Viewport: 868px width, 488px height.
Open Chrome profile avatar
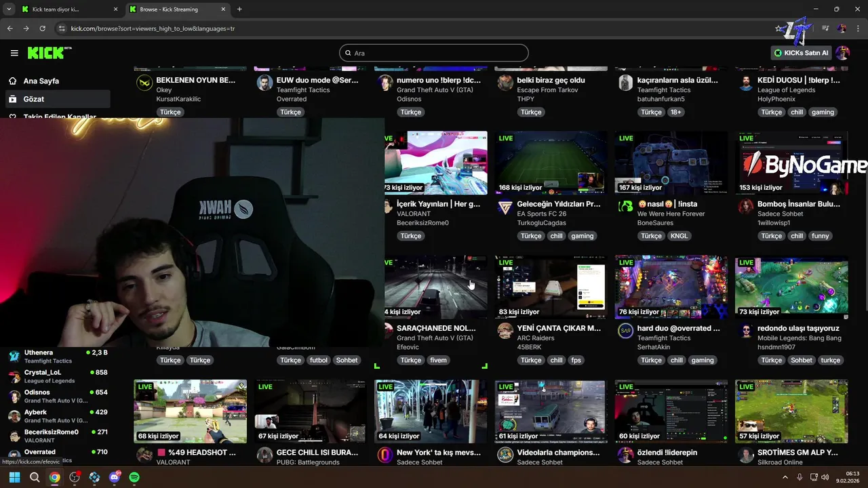[x=842, y=28]
